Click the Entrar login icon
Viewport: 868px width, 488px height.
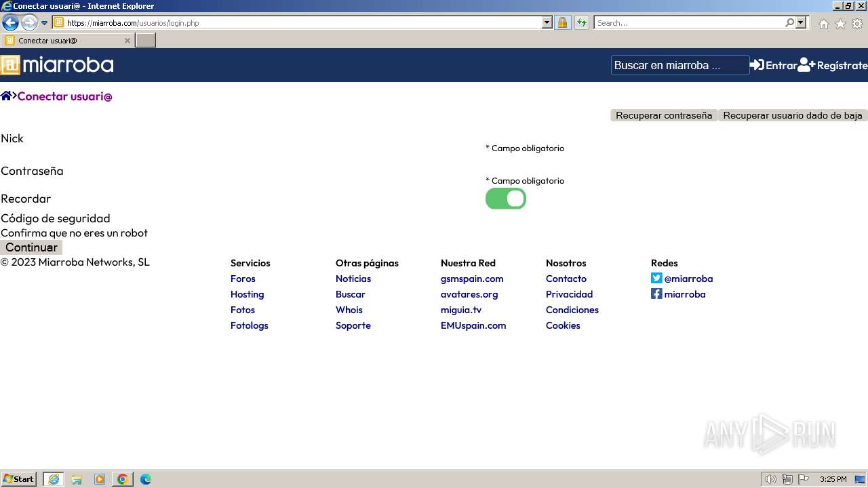(x=757, y=65)
